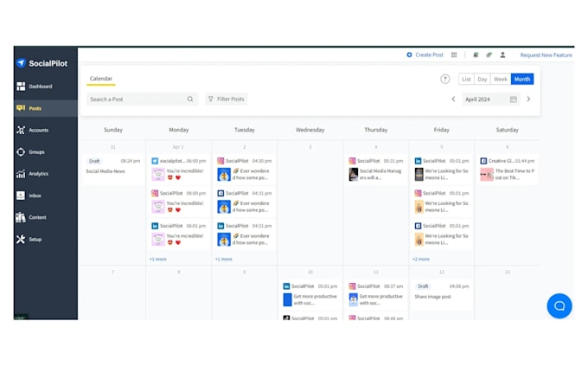The image size is (588, 366).
Task: Switch to List view
Action: coord(466,79)
